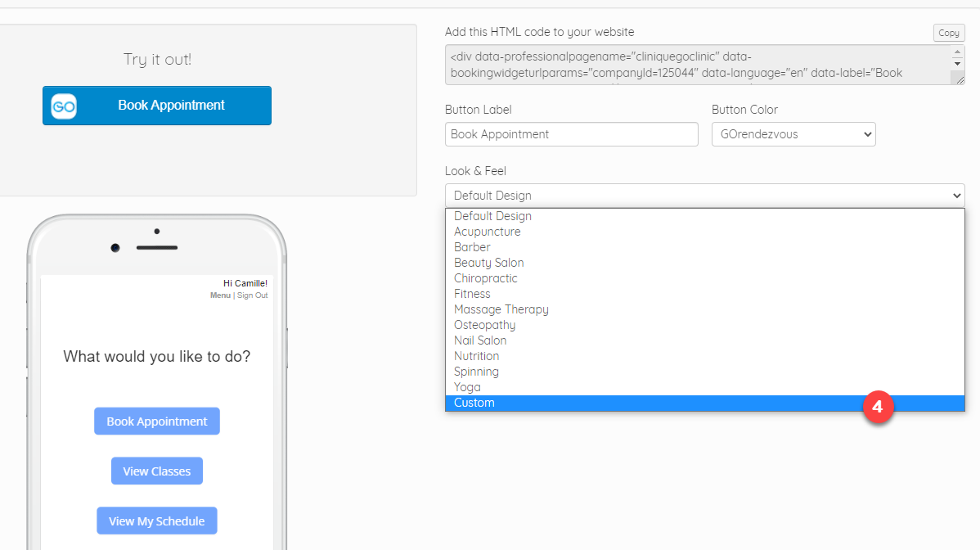Screen dimensions: 980x550
Task: Click the blue Book Appointment preview button
Action: pos(157,106)
